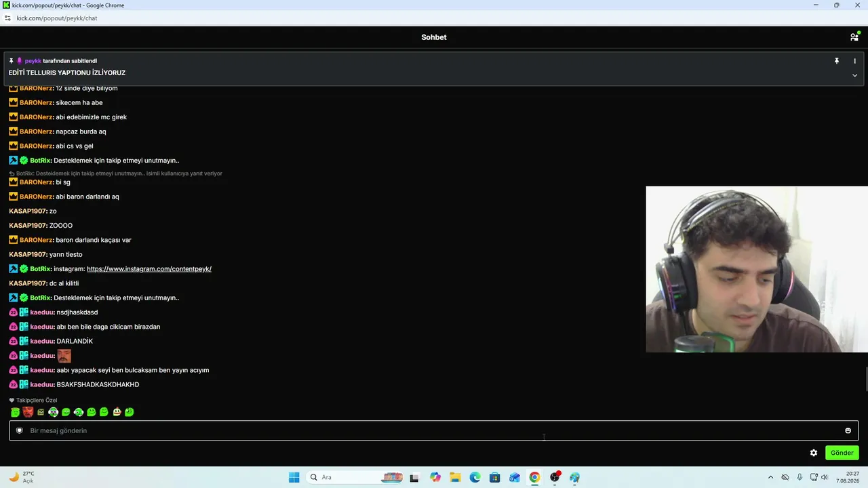
Task: Click kaeduu's posted image emote
Action: pyautogui.click(x=64, y=356)
